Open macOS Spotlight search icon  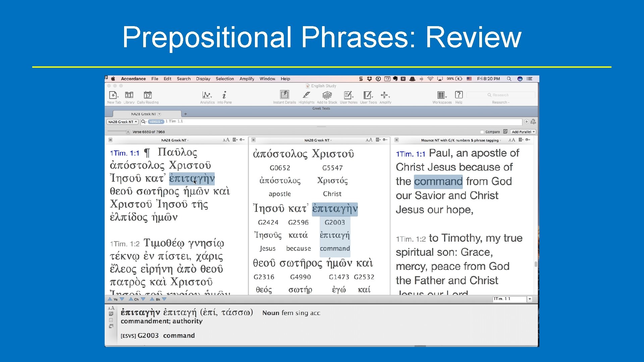point(509,79)
